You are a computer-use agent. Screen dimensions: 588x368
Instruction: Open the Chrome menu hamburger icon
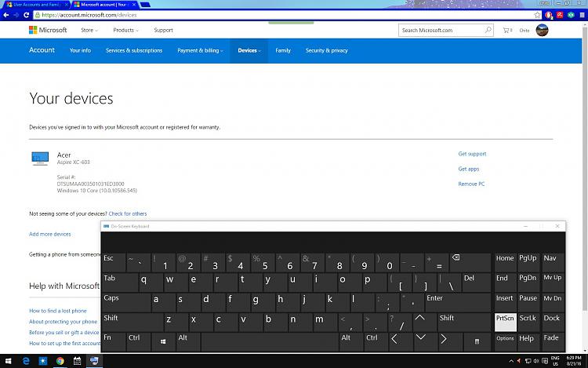coord(582,15)
